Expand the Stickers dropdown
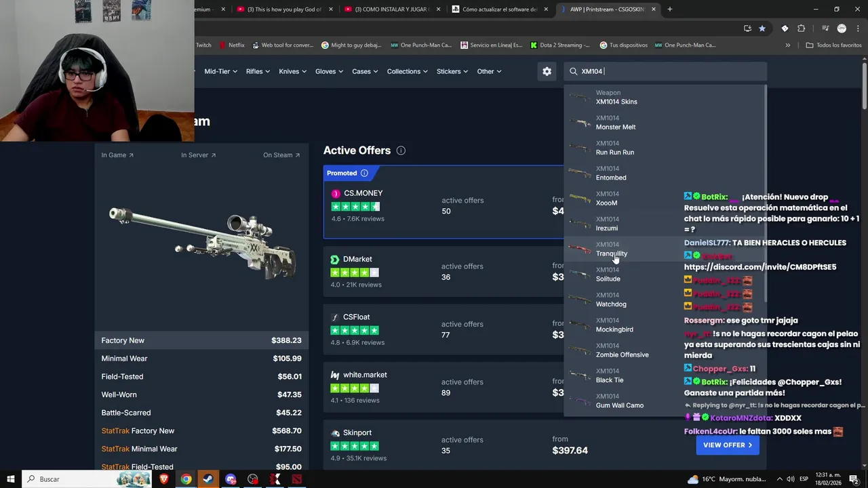Viewport: 868px width, 488px height. 452,71
